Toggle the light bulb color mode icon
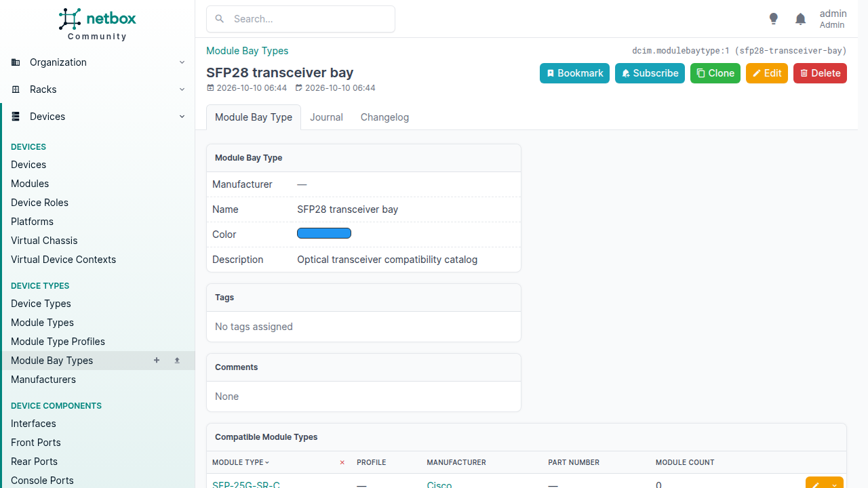The height and width of the screenshot is (488, 868). pos(774,19)
